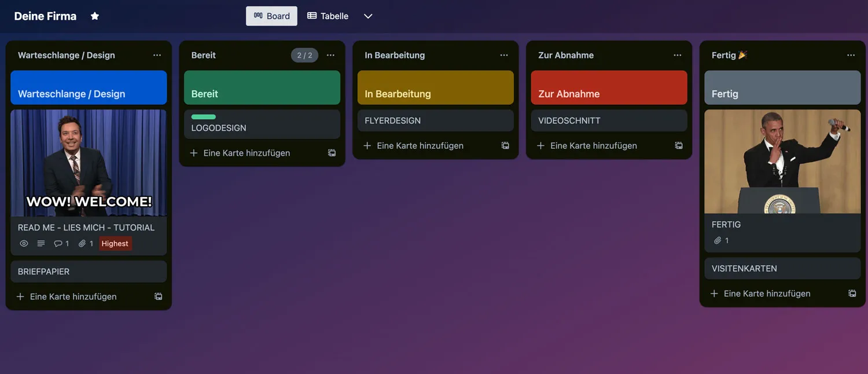
Task: Open the Fertig list options menu
Action: tap(851, 55)
